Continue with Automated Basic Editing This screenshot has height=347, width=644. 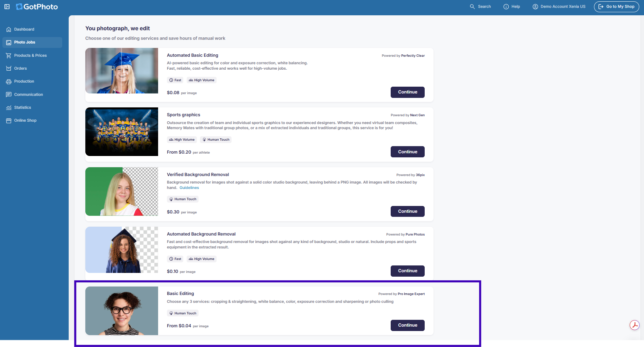click(x=407, y=92)
